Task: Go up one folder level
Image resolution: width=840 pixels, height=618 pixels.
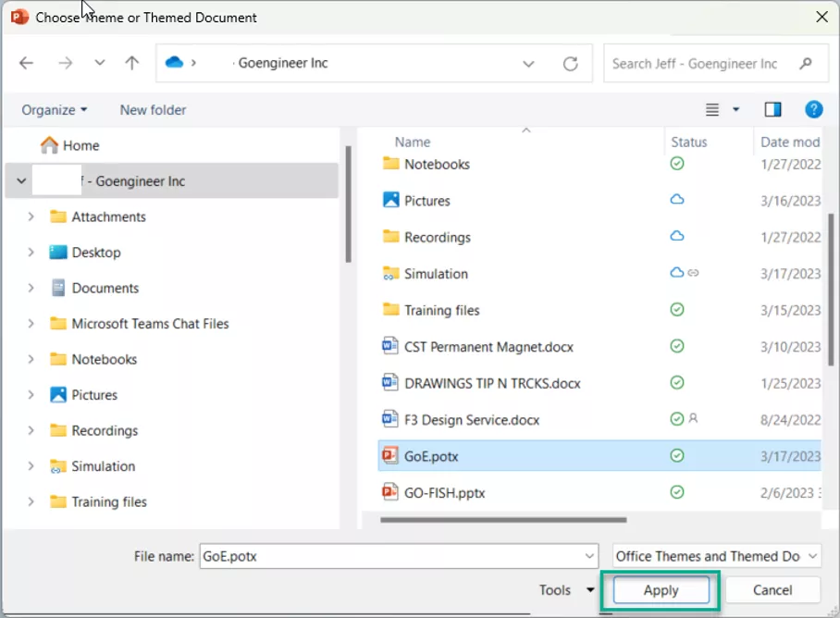Action: click(x=131, y=63)
